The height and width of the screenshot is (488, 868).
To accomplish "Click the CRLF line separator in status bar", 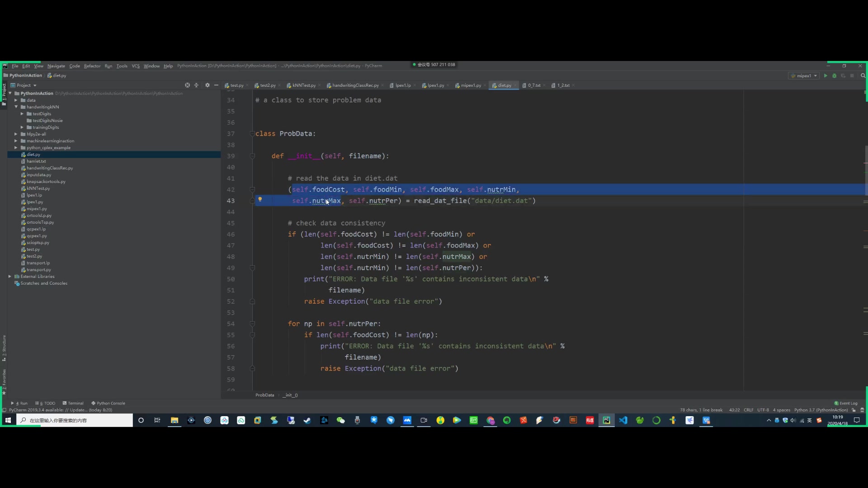I will pyautogui.click(x=749, y=410).
